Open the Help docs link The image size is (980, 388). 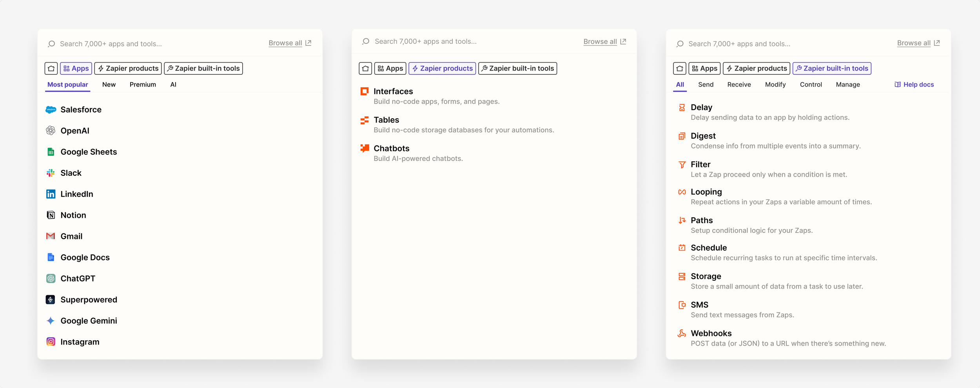point(914,85)
